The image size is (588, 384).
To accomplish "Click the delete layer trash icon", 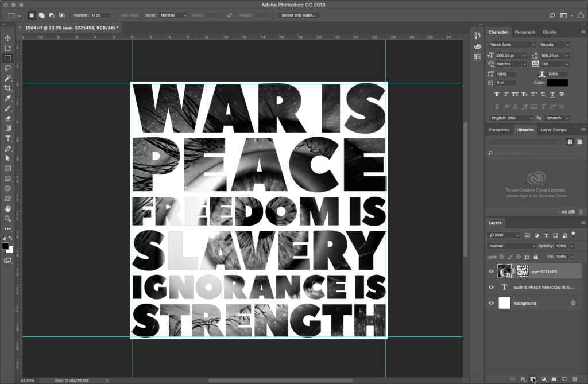I will 574,379.
